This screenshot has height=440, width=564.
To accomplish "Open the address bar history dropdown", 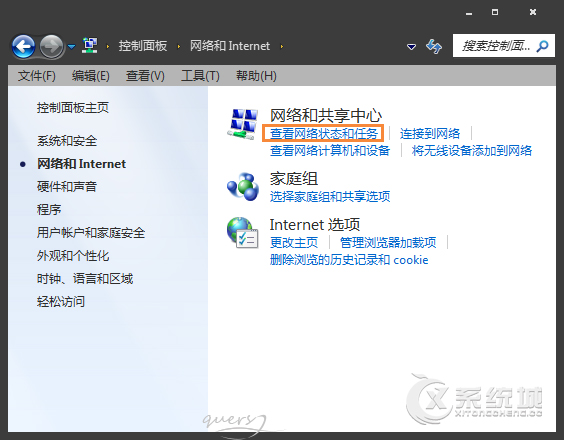I will pyautogui.click(x=411, y=46).
